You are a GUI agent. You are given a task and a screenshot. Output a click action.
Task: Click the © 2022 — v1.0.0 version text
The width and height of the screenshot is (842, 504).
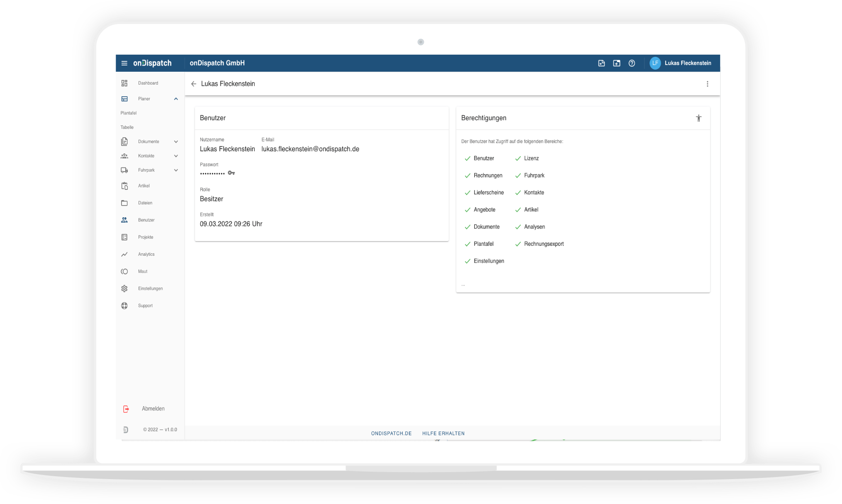click(x=160, y=430)
